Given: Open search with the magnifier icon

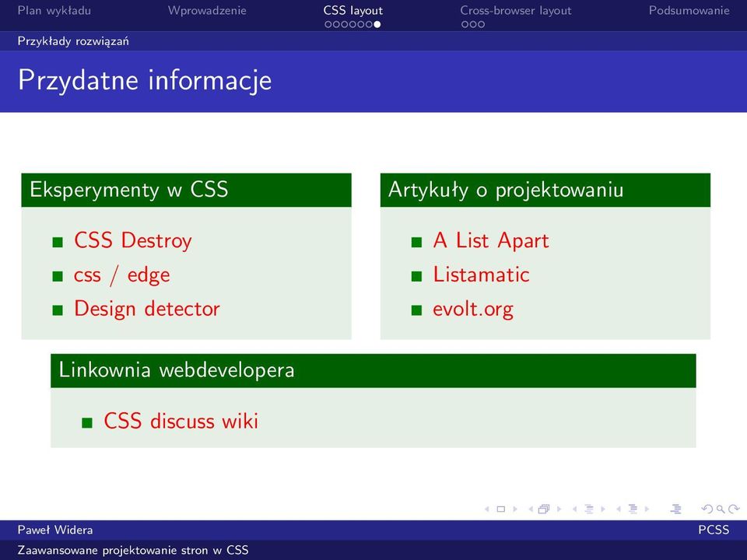Looking at the screenshot, I should [x=721, y=509].
